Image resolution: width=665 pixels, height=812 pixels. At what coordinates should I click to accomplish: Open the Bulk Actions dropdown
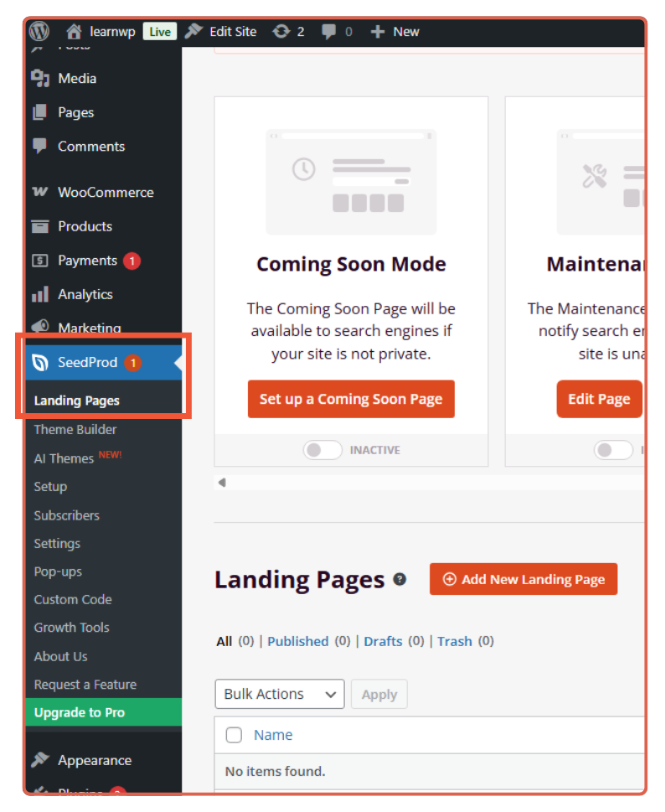pyautogui.click(x=280, y=694)
